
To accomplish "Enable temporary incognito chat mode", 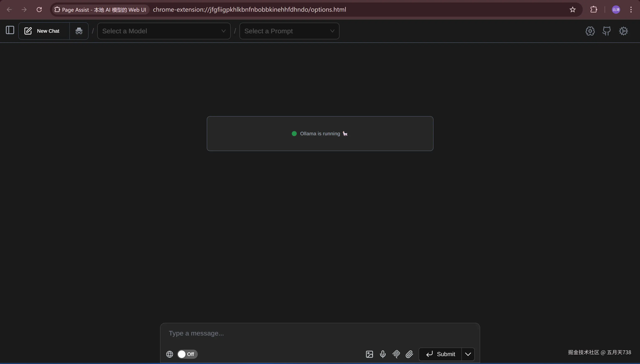I will tap(79, 31).
